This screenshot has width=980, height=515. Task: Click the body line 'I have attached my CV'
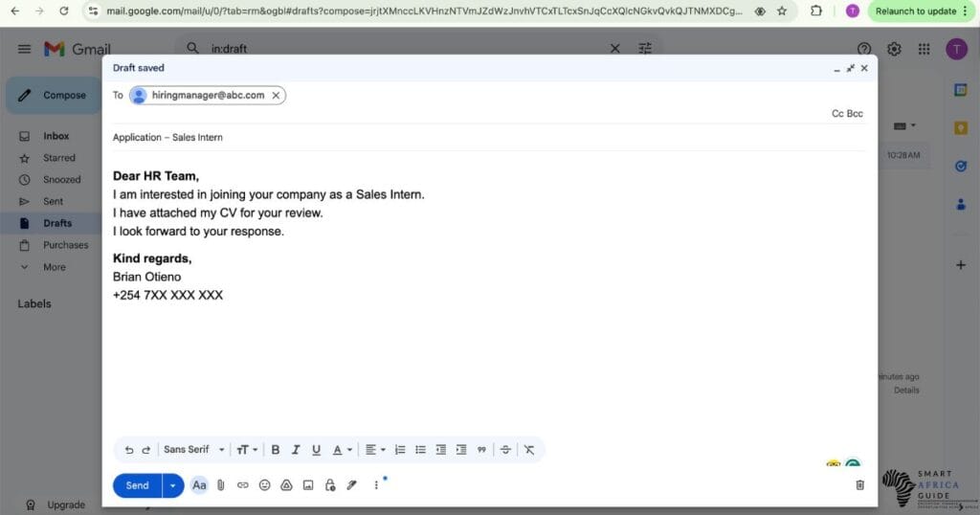tap(218, 213)
